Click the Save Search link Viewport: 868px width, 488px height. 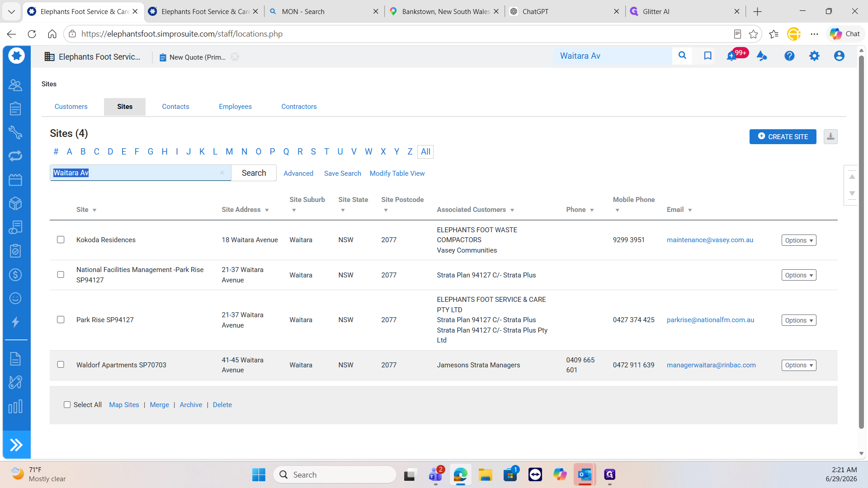click(342, 174)
